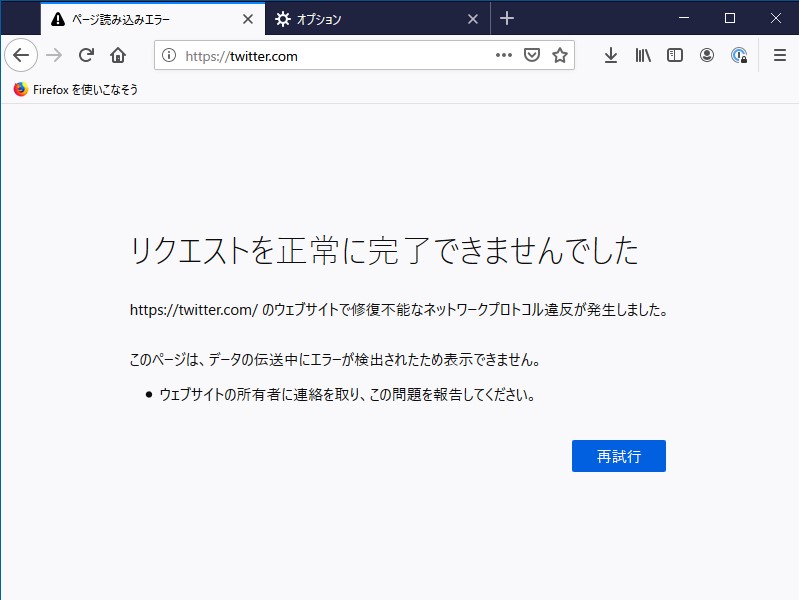Image resolution: width=799 pixels, height=600 pixels.
Task: Open the hamburger application menu
Action: tap(780, 55)
